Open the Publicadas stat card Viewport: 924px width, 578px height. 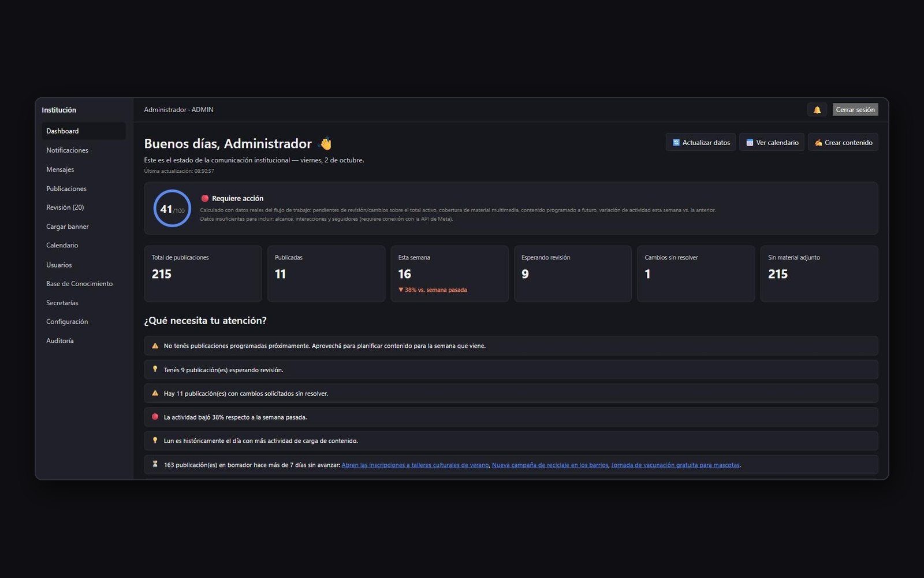click(x=326, y=274)
